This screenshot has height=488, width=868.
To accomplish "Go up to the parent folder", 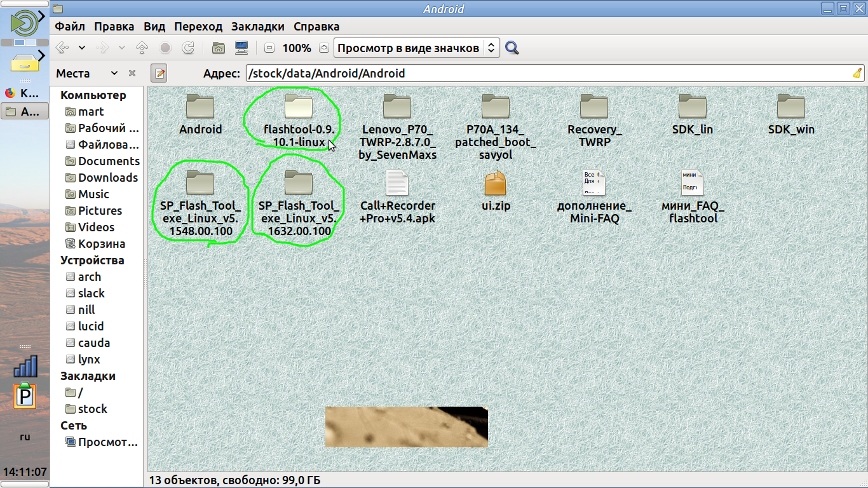I will (x=142, y=48).
